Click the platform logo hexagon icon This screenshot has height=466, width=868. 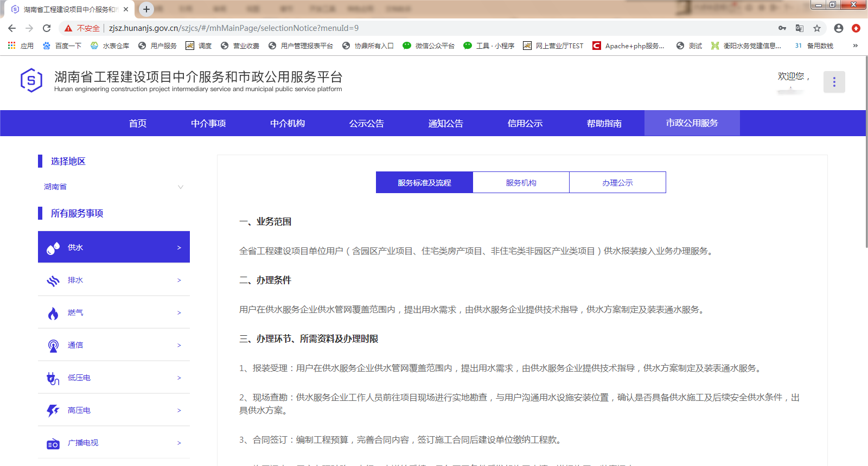[x=31, y=80]
